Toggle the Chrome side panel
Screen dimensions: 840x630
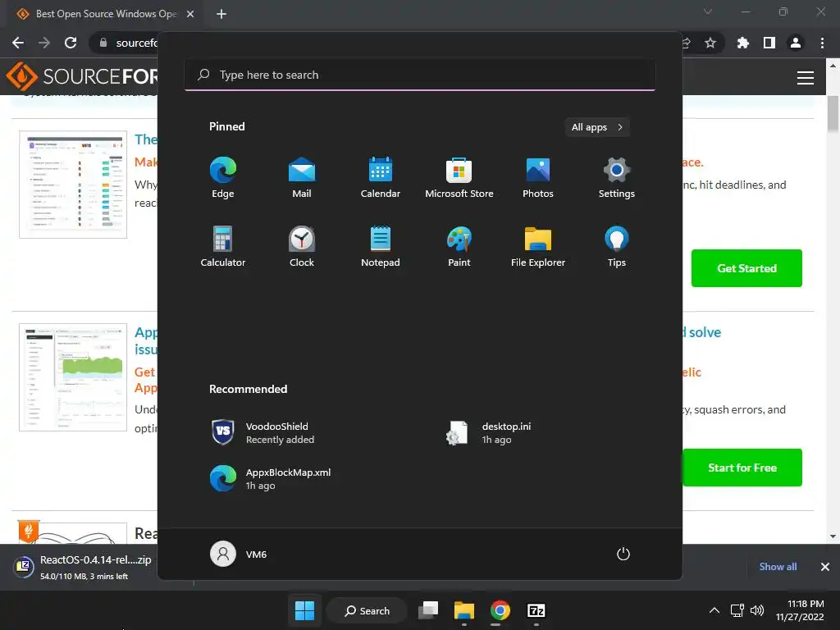pos(769,43)
